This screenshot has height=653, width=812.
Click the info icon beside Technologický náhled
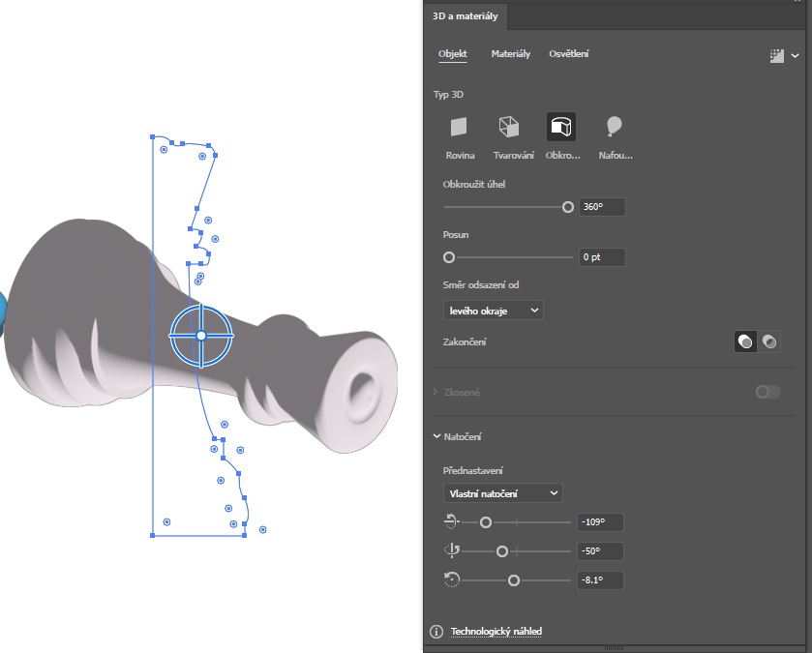[x=436, y=632]
